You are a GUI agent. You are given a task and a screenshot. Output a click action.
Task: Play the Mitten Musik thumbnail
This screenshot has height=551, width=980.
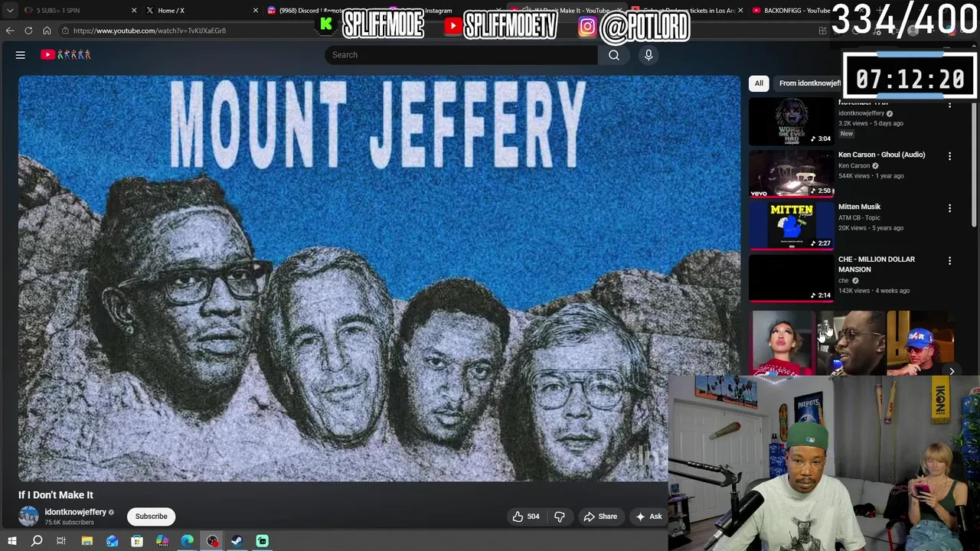point(791,225)
